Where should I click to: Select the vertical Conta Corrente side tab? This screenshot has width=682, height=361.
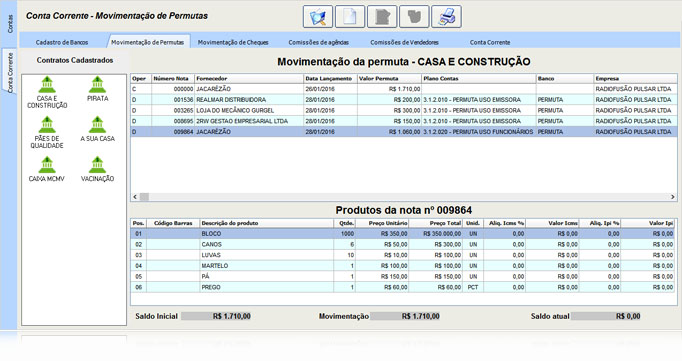coord(10,73)
